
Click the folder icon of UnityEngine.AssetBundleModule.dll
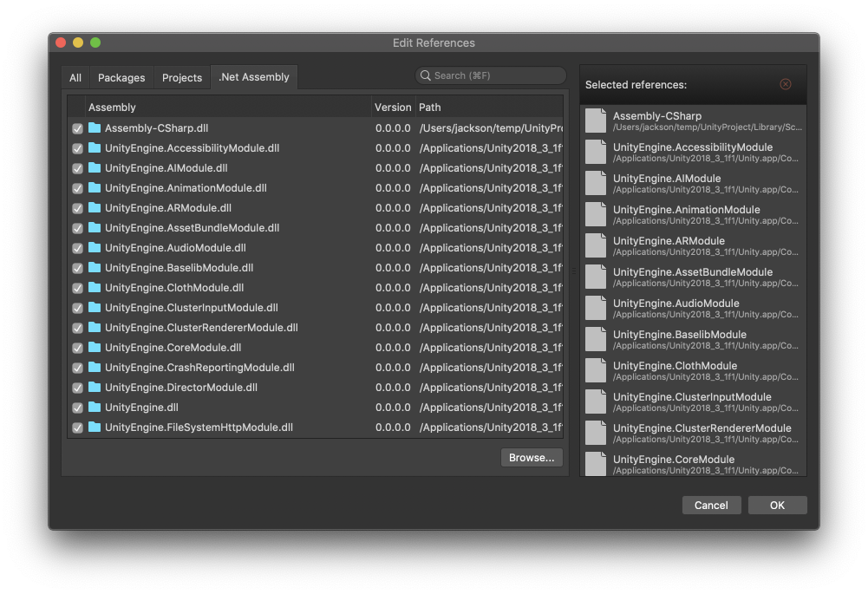[95, 227]
